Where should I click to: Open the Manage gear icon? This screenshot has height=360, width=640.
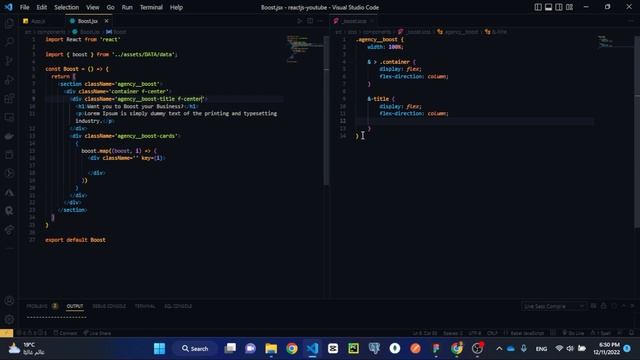point(9,319)
